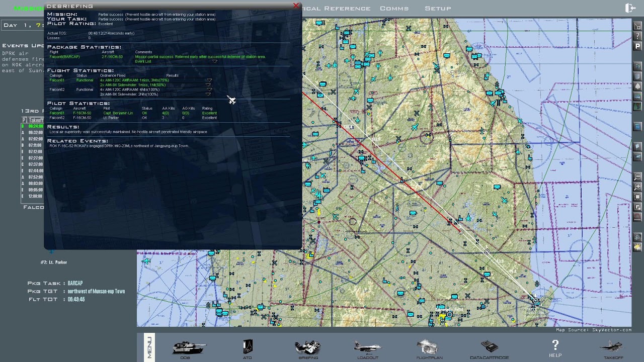The width and height of the screenshot is (644, 362).
Task: Select pilot Capt. Benjamin Lin
Action: [118, 113]
